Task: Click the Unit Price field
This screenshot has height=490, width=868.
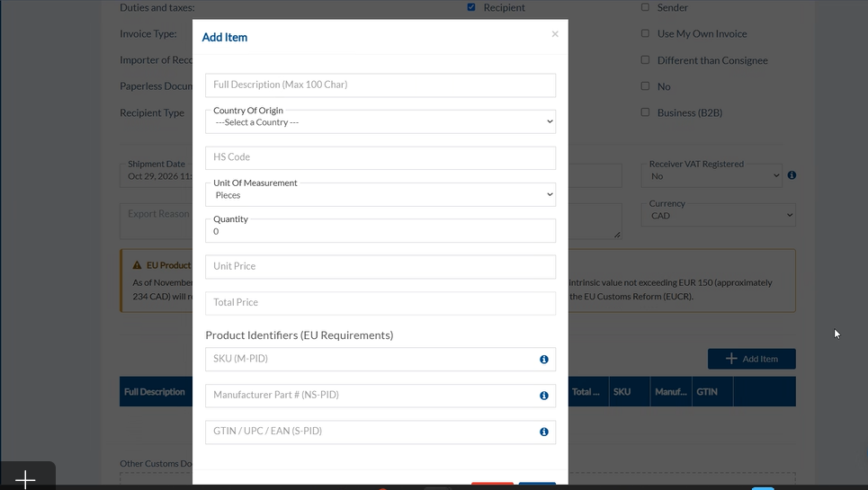Action: coord(380,266)
